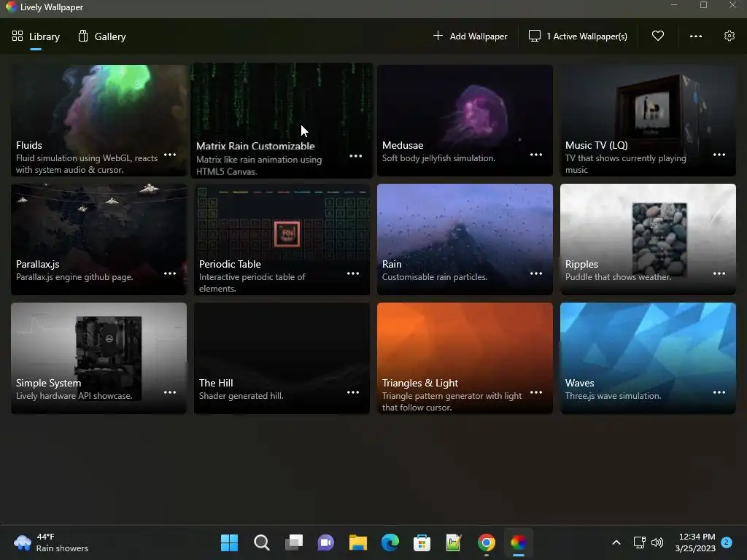Open File Explorer from the taskbar
This screenshot has width=747, height=560.
tap(357, 542)
